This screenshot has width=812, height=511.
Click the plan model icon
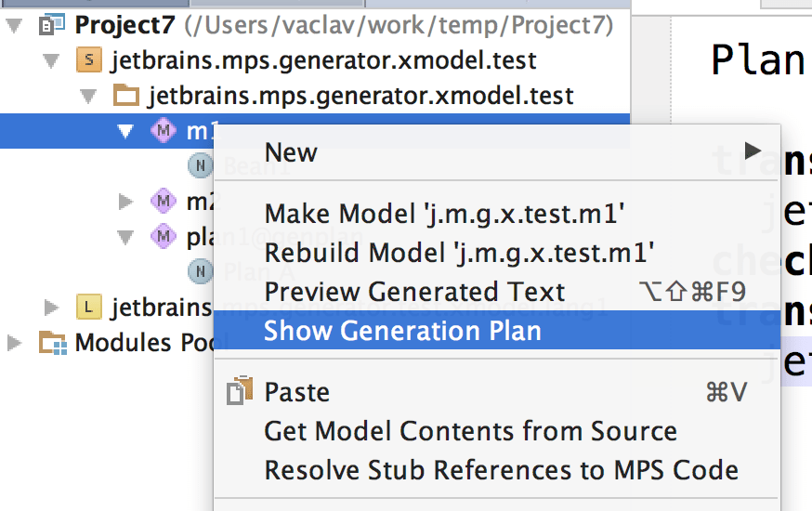click(x=164, y=236)
